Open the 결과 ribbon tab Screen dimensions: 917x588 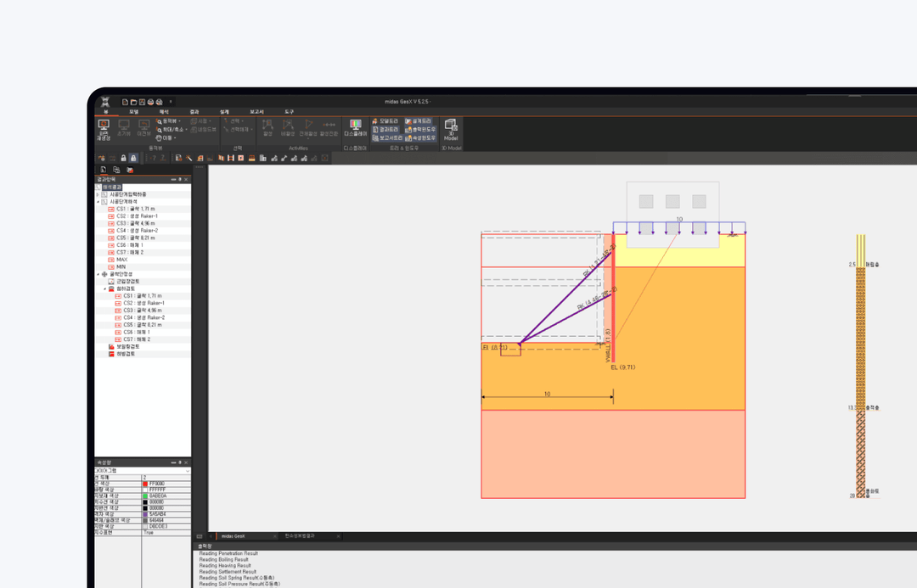click(194, 112)
